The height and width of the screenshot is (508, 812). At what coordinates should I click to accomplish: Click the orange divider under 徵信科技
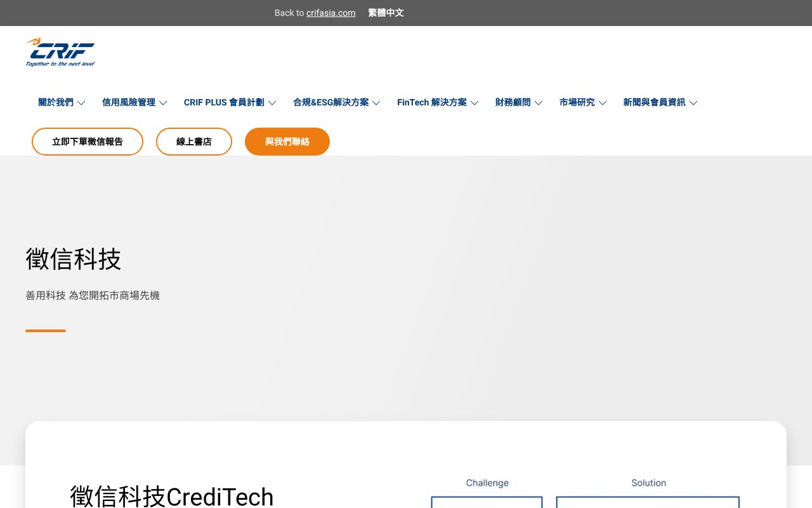point(45,331)
